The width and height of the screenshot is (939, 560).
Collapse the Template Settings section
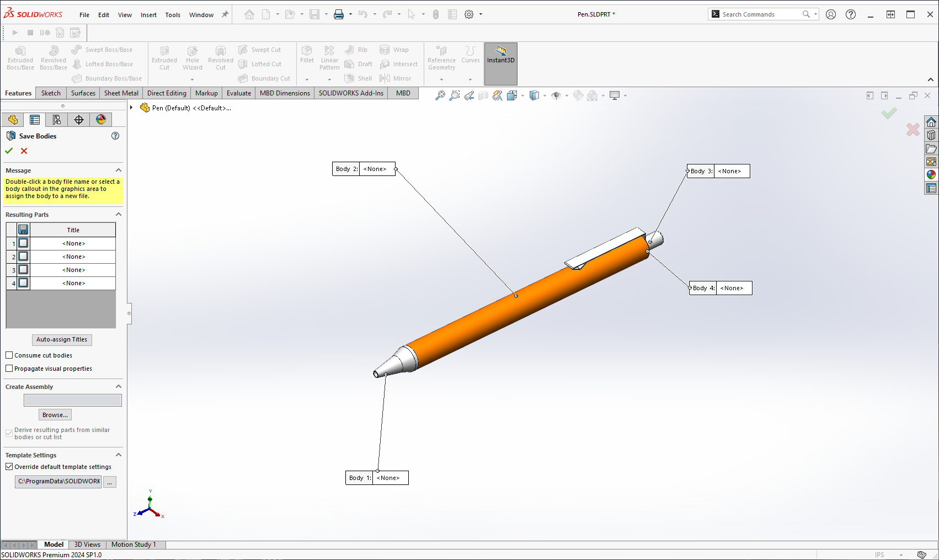tap(119, 455)
